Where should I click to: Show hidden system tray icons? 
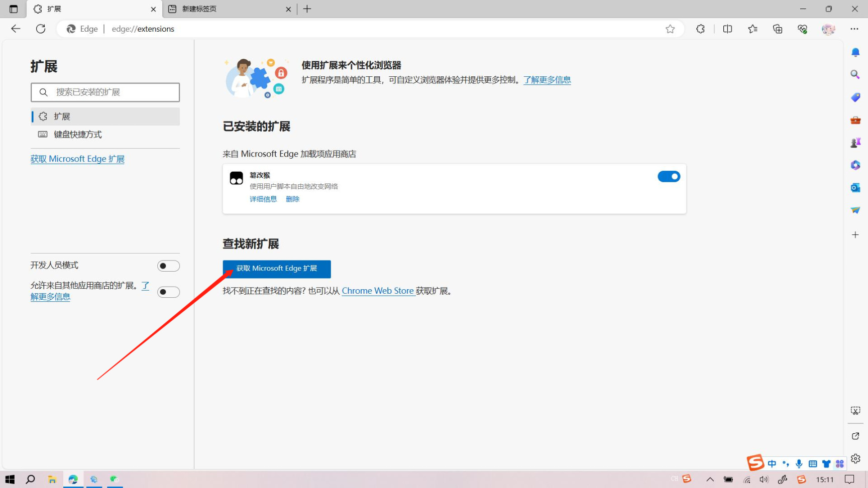tap(710, 479)
